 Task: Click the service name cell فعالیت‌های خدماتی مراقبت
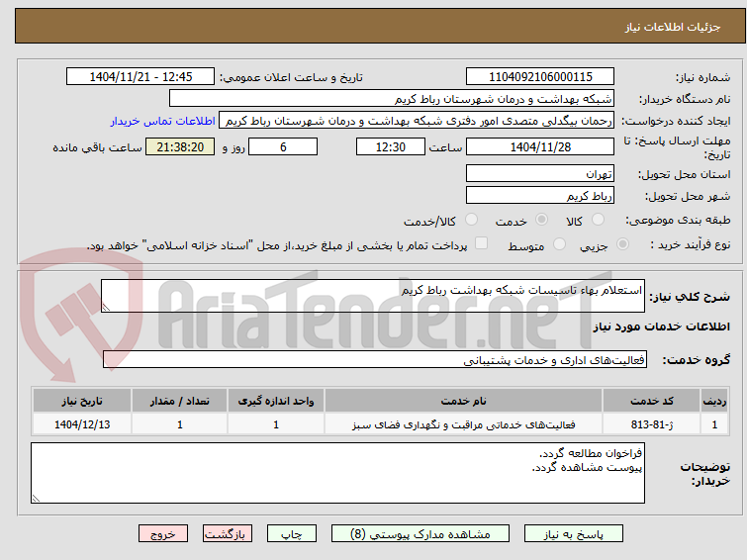464,424
